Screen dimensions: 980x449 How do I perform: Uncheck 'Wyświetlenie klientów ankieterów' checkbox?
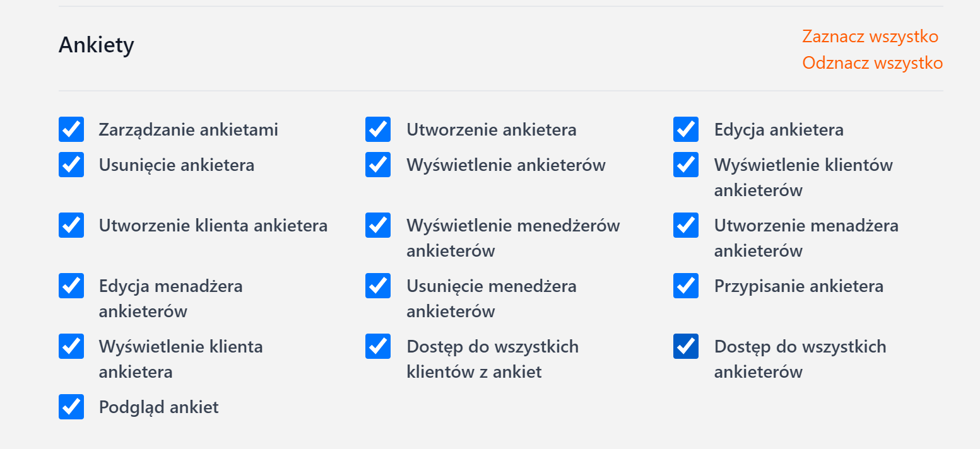coord(686,165)
